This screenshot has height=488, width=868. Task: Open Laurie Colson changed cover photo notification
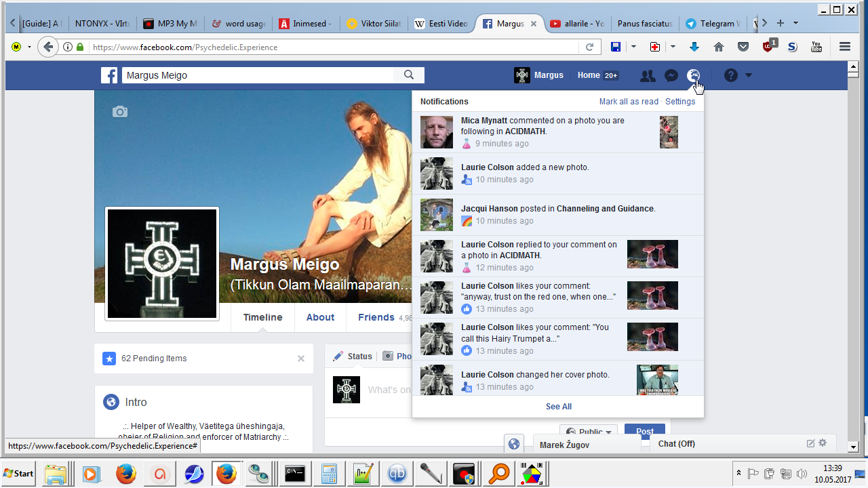558,380
